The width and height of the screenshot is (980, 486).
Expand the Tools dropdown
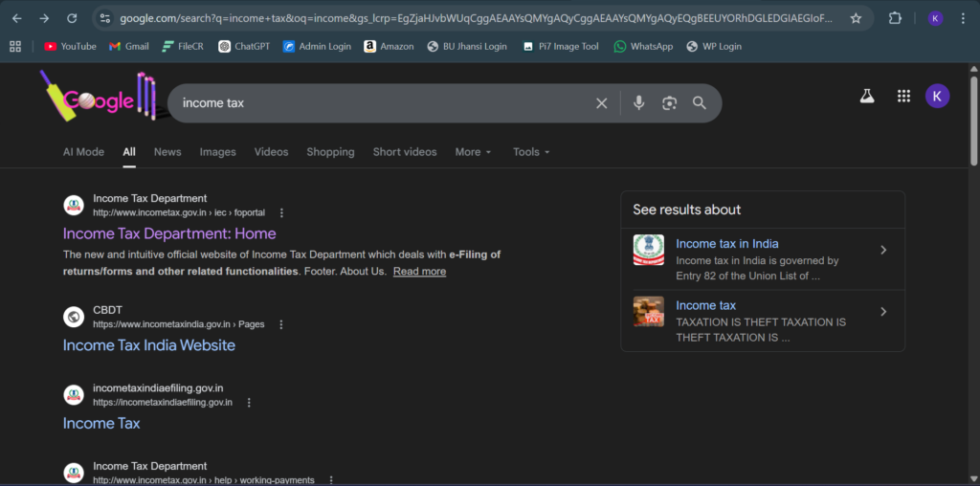(531, 152)
